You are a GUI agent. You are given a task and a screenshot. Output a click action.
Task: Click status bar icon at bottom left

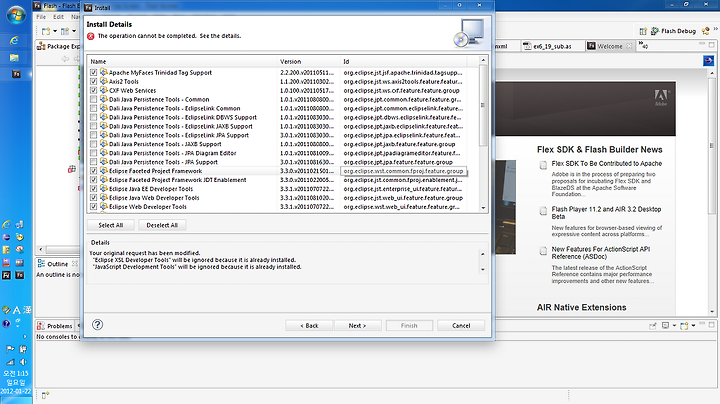45,395
